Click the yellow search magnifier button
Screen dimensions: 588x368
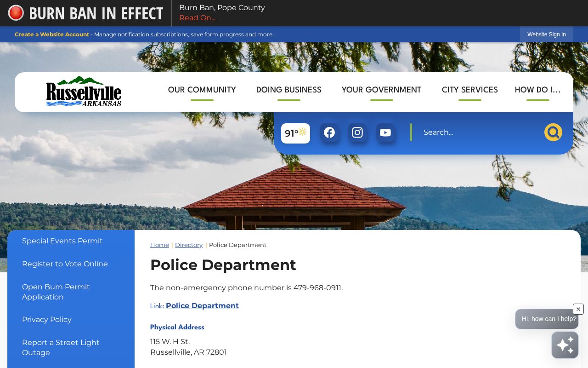click(553, 132)
